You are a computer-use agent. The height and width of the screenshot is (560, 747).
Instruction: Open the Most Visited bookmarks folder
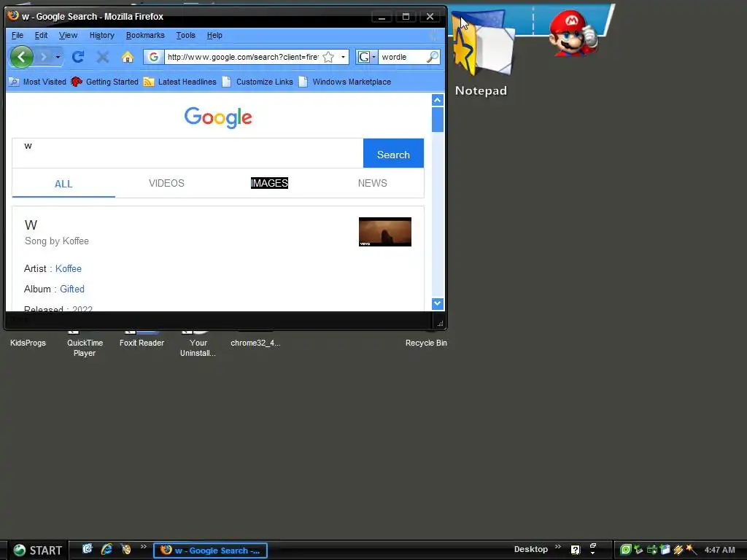click(x=38, y=82)
